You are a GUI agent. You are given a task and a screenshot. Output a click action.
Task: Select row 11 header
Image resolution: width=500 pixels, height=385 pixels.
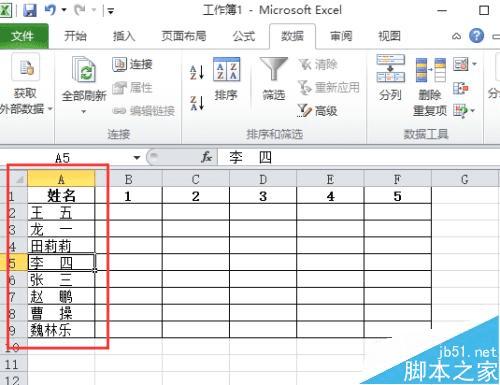tap(13, 364)
